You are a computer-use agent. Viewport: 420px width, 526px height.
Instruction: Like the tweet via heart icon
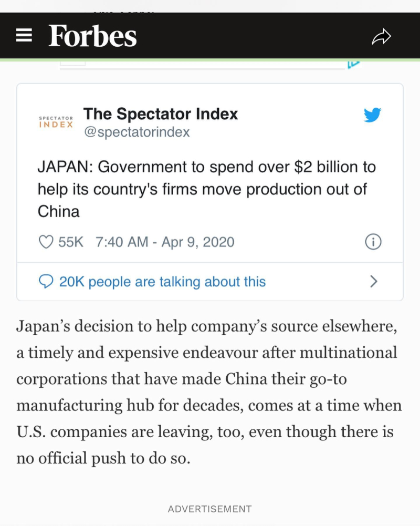point(46,242)
